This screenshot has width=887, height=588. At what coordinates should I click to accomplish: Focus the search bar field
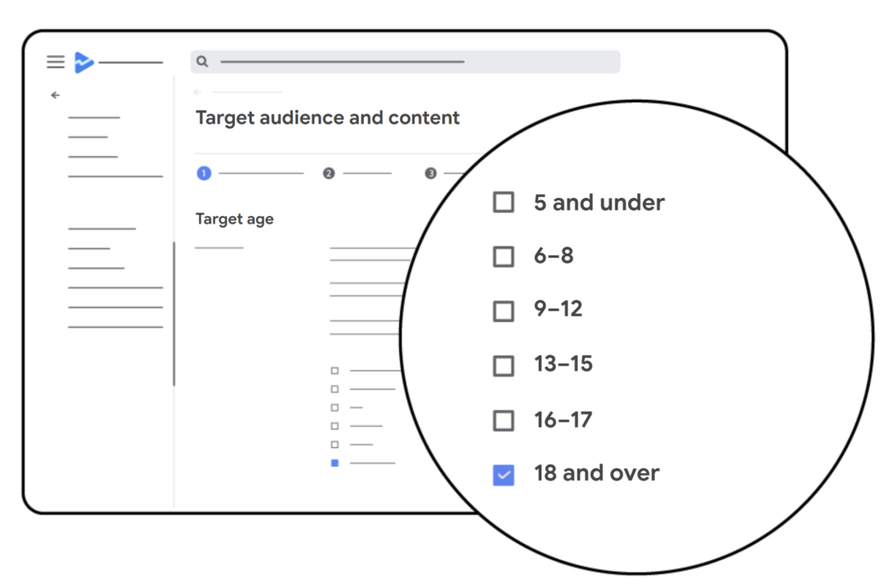pyautogui.click(x=405, y=62)
